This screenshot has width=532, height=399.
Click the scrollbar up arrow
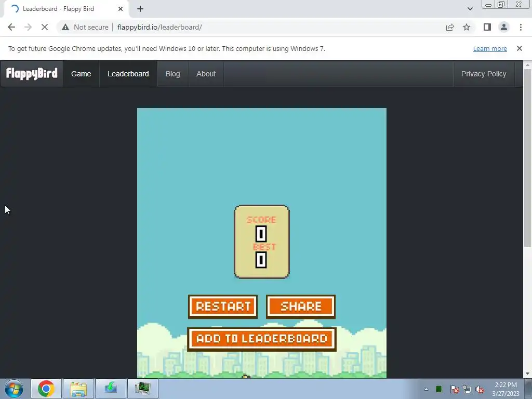point(527,65)
